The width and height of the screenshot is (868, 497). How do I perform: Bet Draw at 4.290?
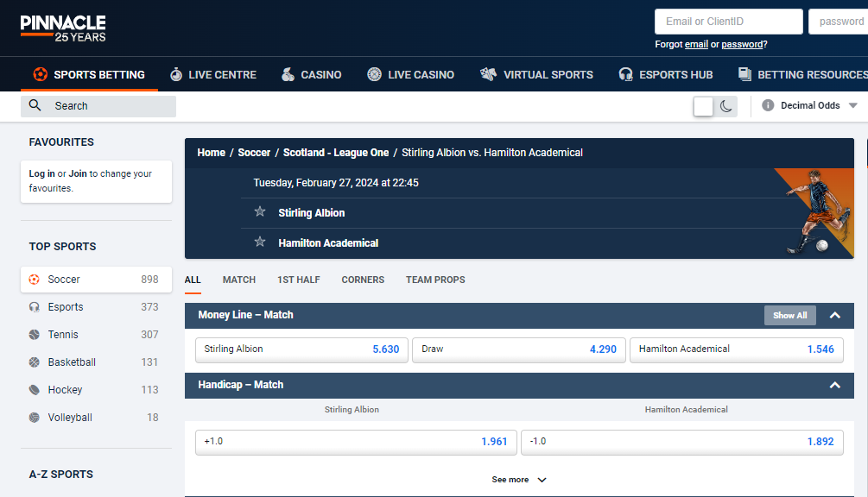tap(519, 349)
